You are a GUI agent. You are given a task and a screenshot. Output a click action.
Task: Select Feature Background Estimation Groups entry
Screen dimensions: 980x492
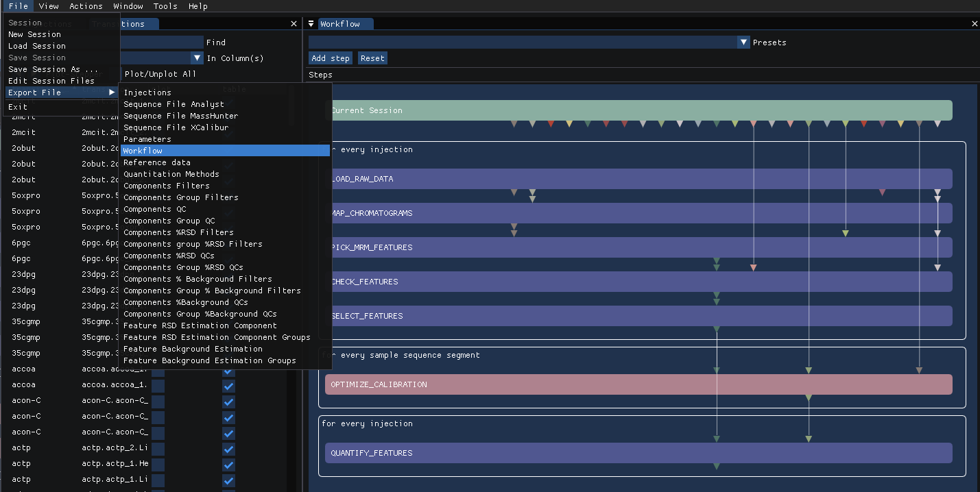coord(226,360)
